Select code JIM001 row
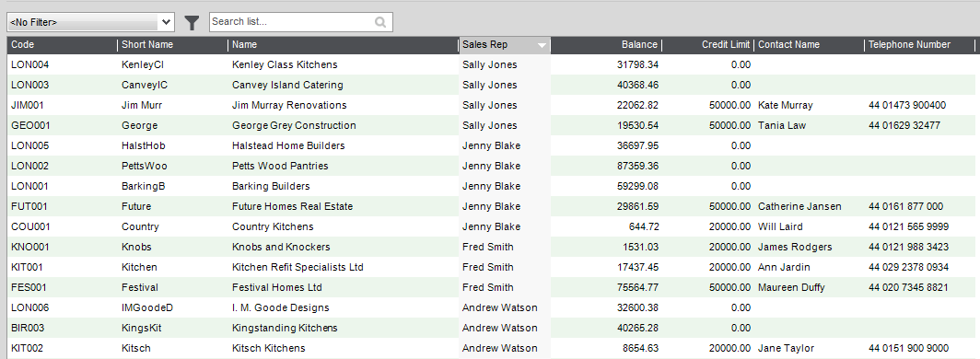This screenshot has height=359, width=980. [x=490, y=105]
